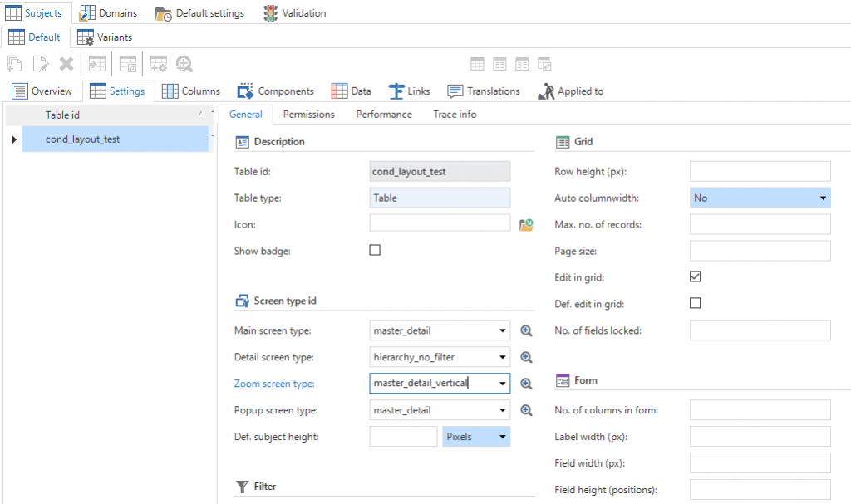The image size is (851, 504).
Task: Open the Settings tab
Action: 118,91
